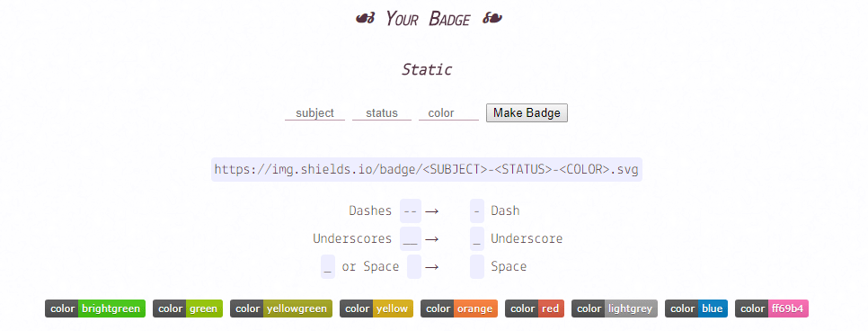868x331 pixels.
Task: Click the brightgreen color badge
Action: 95,309
